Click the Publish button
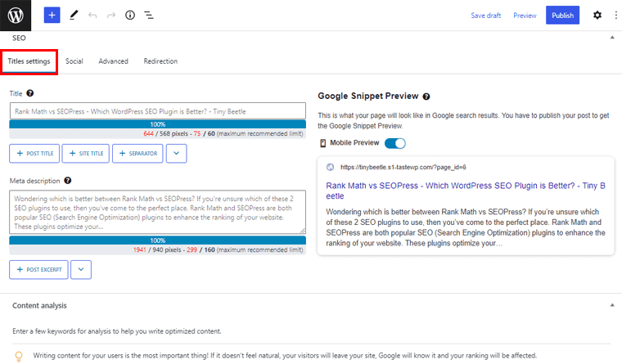This screenshot has height=364, width=622. (x=562, y=15)
